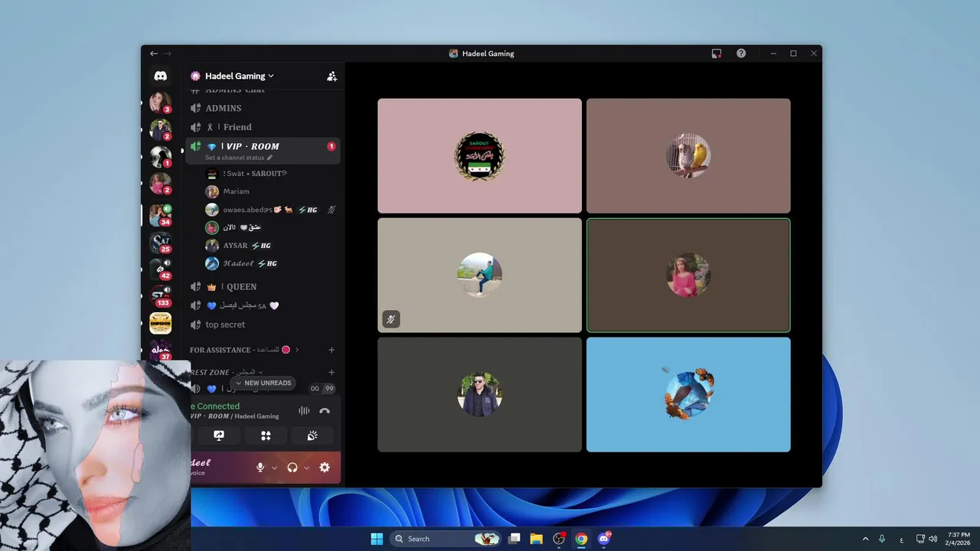Go back with the title bar arrow
Screen dimensions: 980x551
154,54
